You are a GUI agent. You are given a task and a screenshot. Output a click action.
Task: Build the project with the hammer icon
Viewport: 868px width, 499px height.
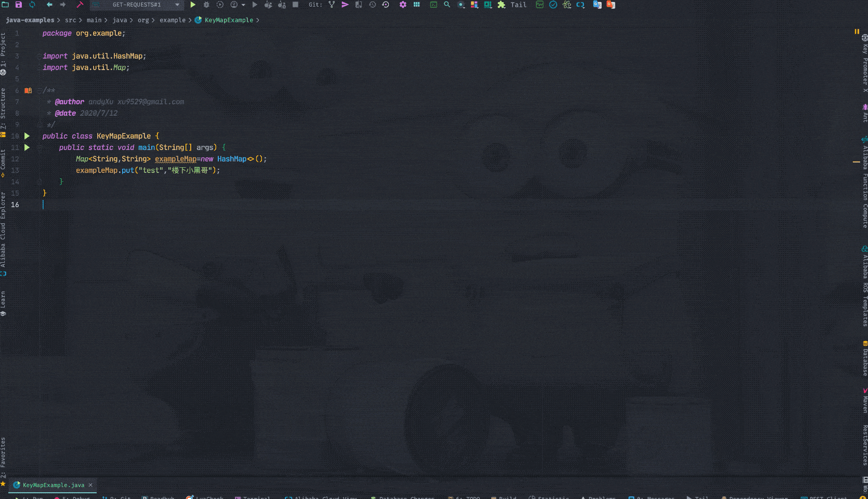coord(80,5)
